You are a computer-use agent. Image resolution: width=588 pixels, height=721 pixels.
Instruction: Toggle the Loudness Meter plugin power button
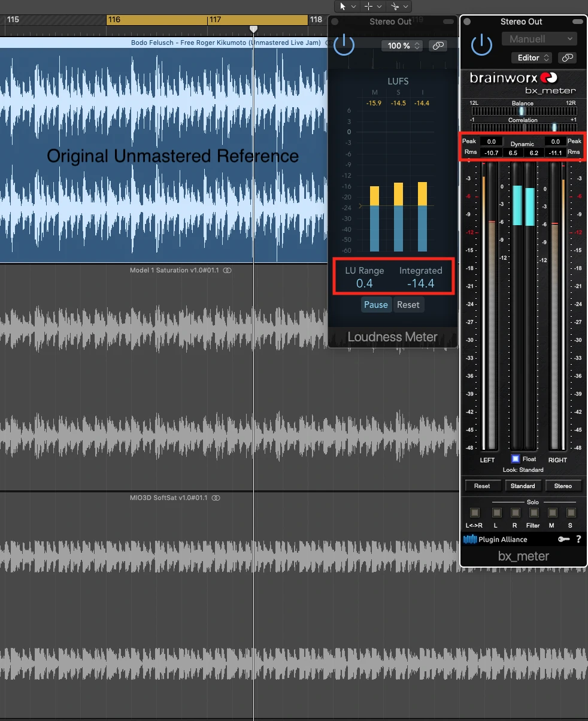(x=344, y=45)
